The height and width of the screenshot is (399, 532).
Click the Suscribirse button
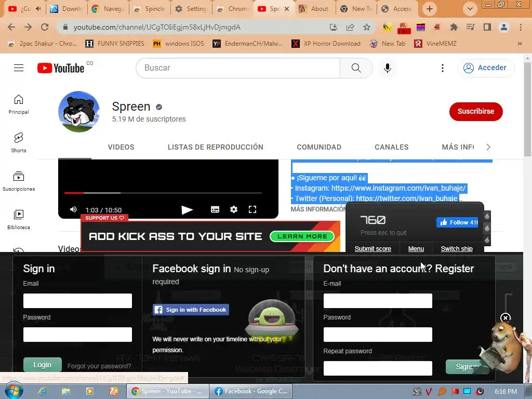[476, 111]
